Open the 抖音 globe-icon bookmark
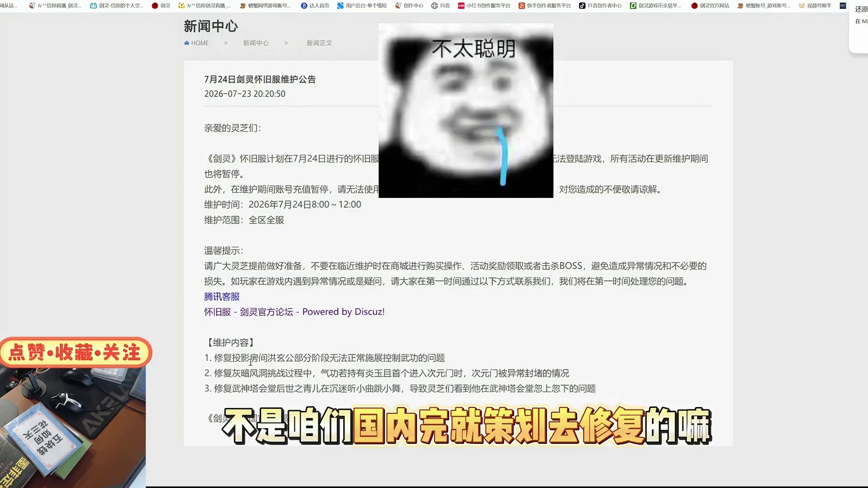868x488 pixels. coord(441,6)
